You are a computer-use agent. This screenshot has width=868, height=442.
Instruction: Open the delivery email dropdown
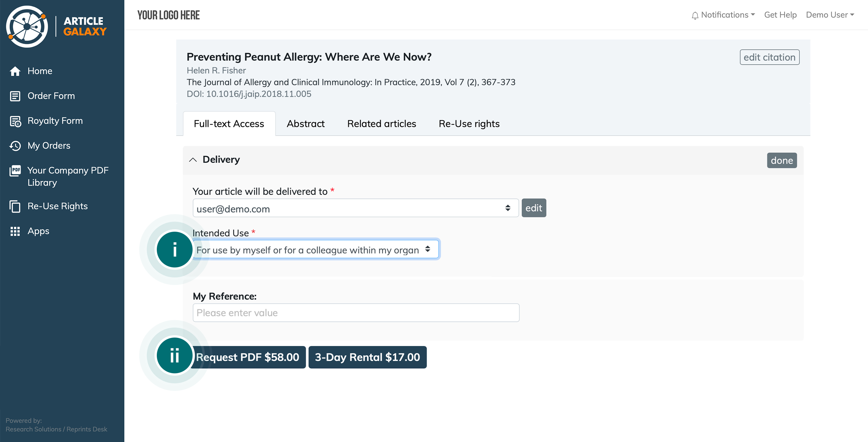[356, 208]
